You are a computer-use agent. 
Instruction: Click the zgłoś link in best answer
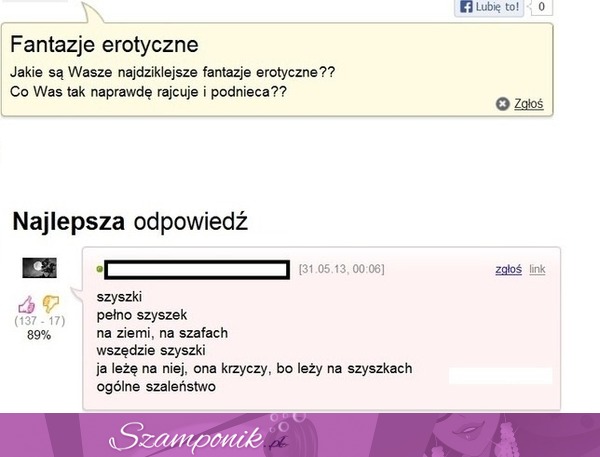click(508, 269)
